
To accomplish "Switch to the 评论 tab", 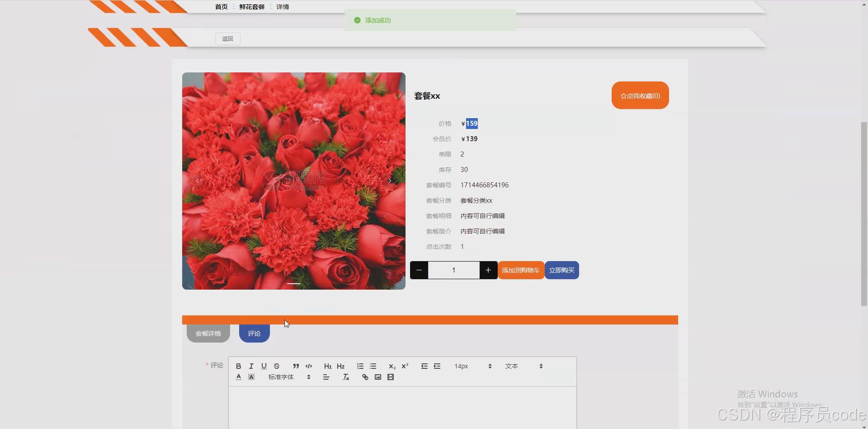I will point(254,334).
